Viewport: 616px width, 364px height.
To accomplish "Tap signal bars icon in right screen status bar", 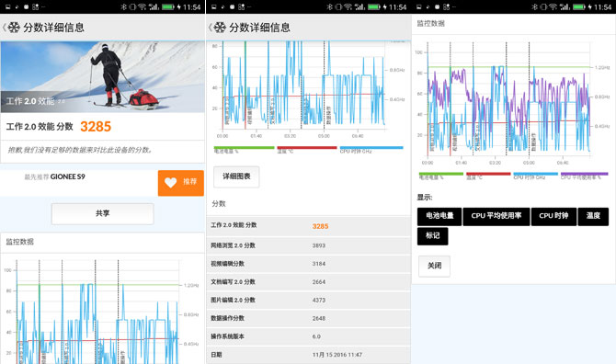I will click(565, 6).
